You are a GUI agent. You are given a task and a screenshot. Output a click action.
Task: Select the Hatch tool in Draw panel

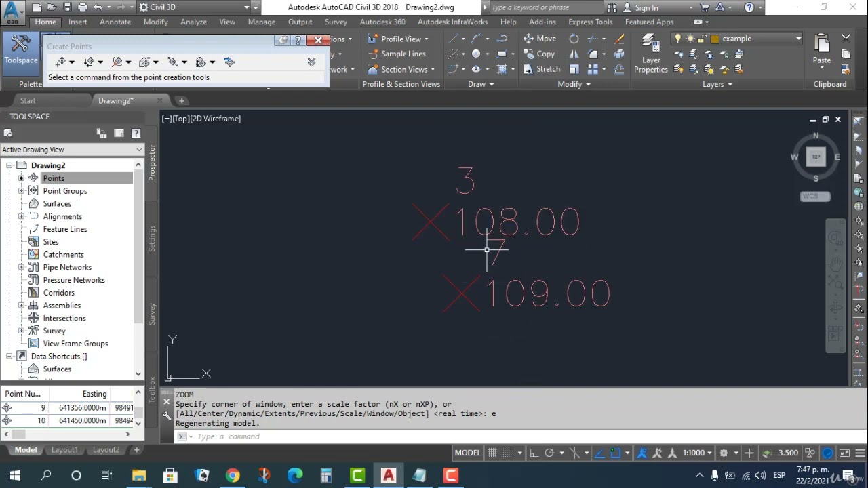(x=502, y=69)
